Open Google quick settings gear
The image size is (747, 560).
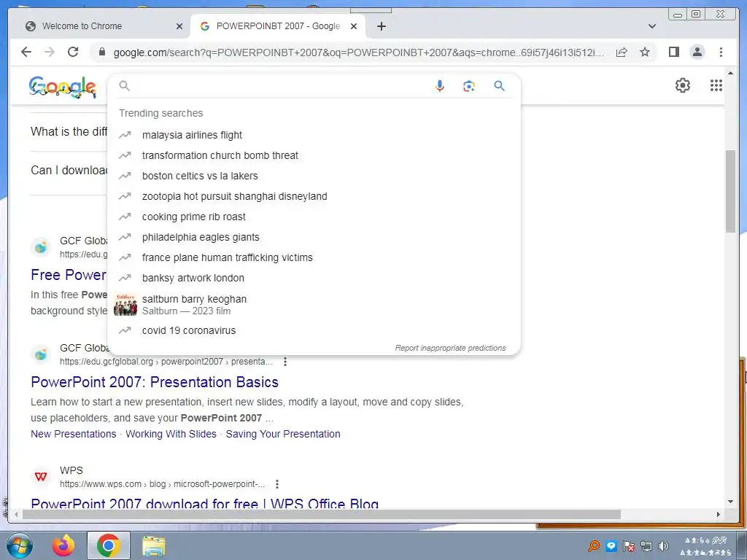click(x=683, y=85)
